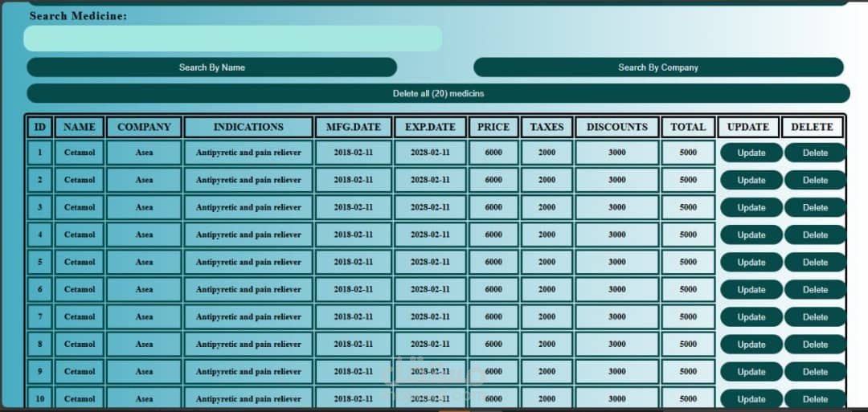This screenshot has height=412, width=868.
Task: Click the indications cell in row 1
Action: pyautogui.click(x=248, y=152)
